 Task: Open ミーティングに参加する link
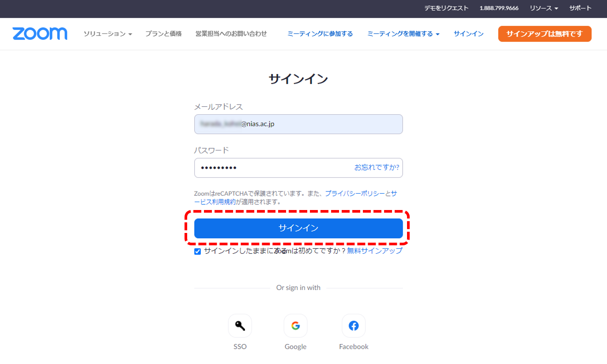pos(320,34)
